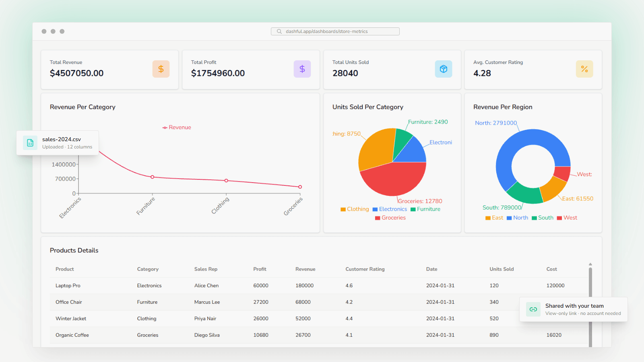
Task: Click the Organic Coffee product cell
Action: pyautogui.click(x=72, y=335)
